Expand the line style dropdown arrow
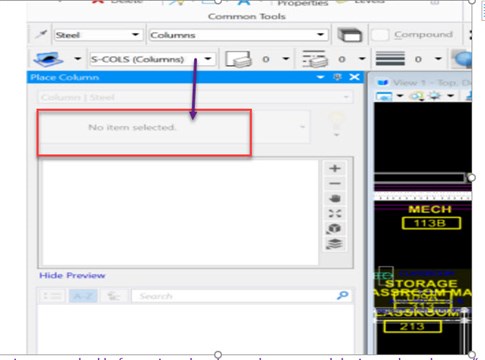The image size is (485, 360). (x=362, y=59)
